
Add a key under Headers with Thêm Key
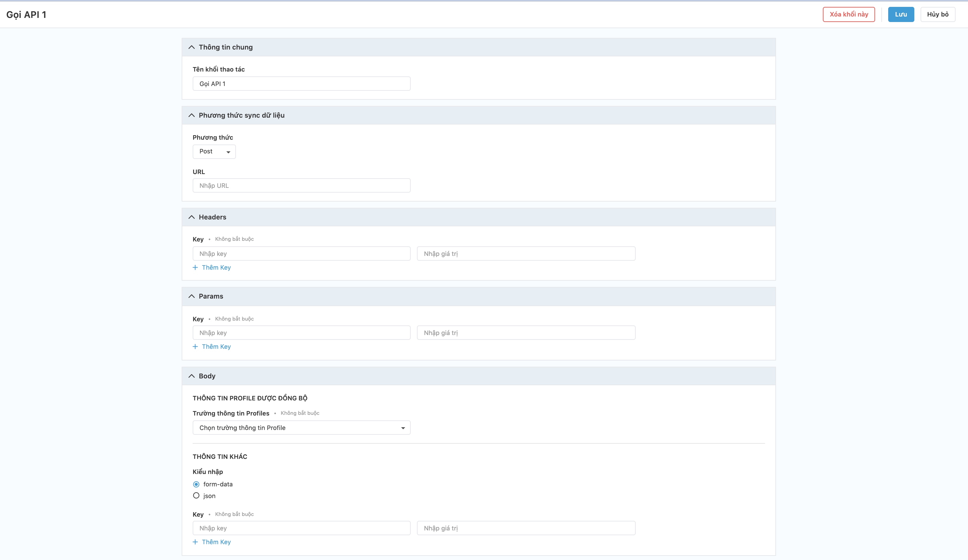pos(216,268)
